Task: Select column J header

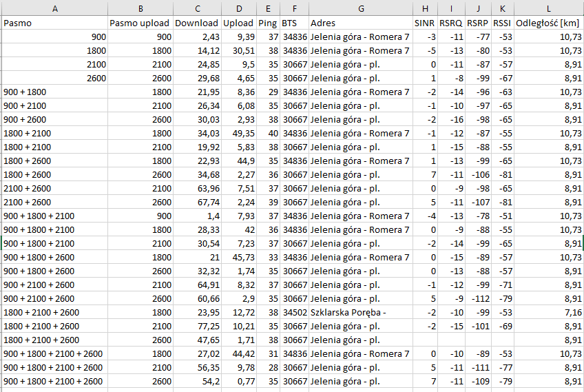Action: coord(478,8)
